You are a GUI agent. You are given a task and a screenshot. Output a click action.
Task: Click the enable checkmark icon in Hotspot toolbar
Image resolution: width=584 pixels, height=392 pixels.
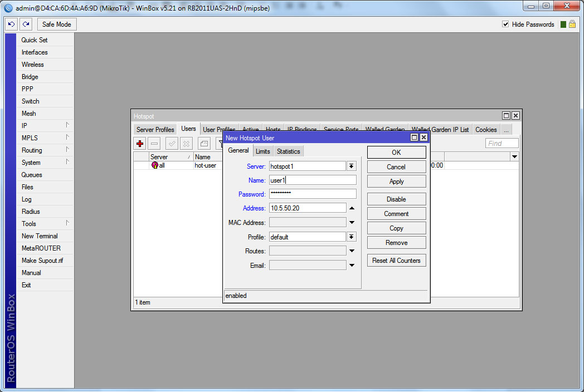click(x=172, y=144)
